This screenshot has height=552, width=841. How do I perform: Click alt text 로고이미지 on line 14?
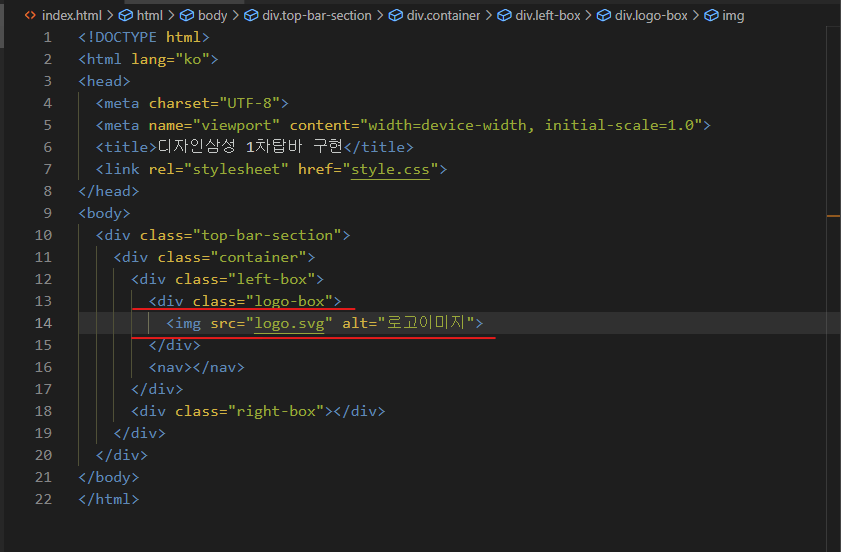[x=426, y=322]
